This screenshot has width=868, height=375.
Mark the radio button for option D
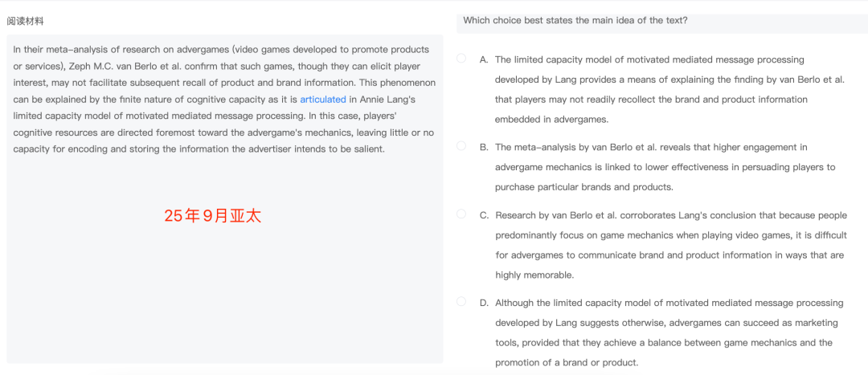pyautogui.click(x=461, y=301)
